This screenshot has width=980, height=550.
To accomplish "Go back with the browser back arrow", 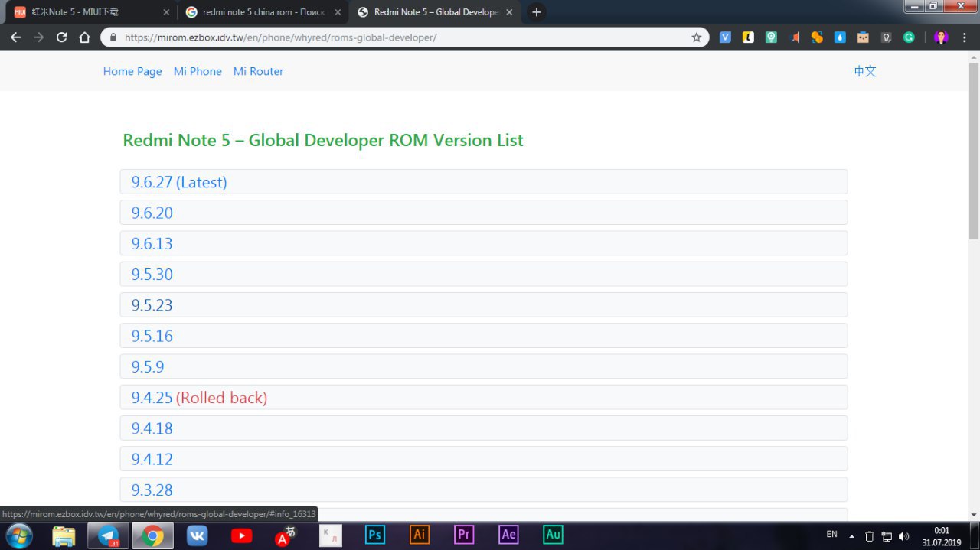I will (x=15, y=37).
